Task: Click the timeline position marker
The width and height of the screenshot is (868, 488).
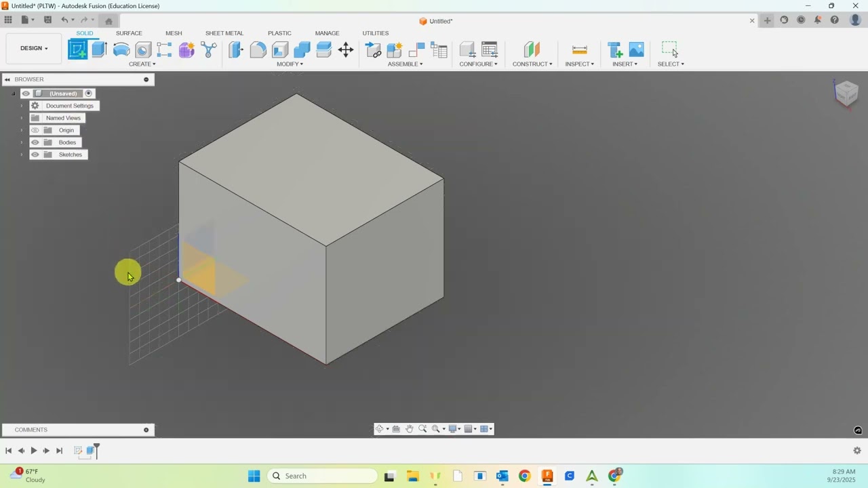Action: tap(97, 451)
